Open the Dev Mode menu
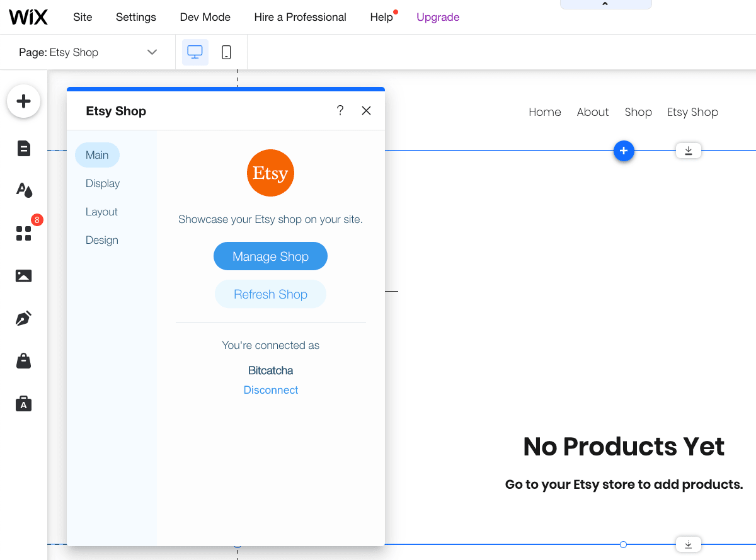This screenshot has height=560, width=756. [x=205, y=17]
